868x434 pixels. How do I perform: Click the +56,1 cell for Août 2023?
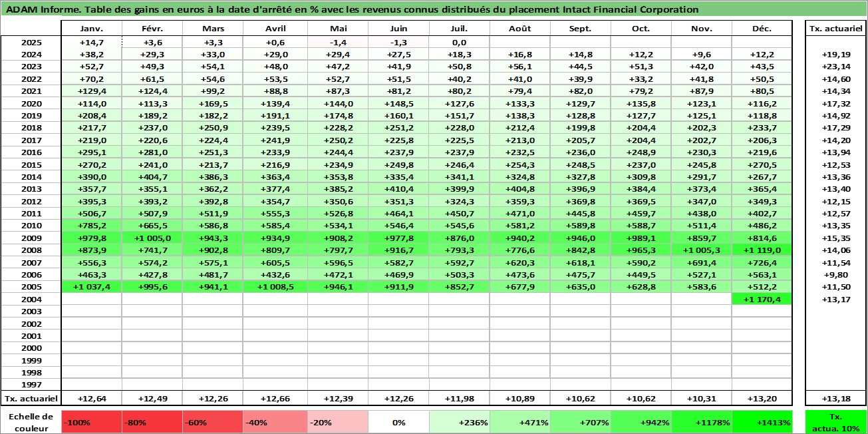[x=519, y=67]
